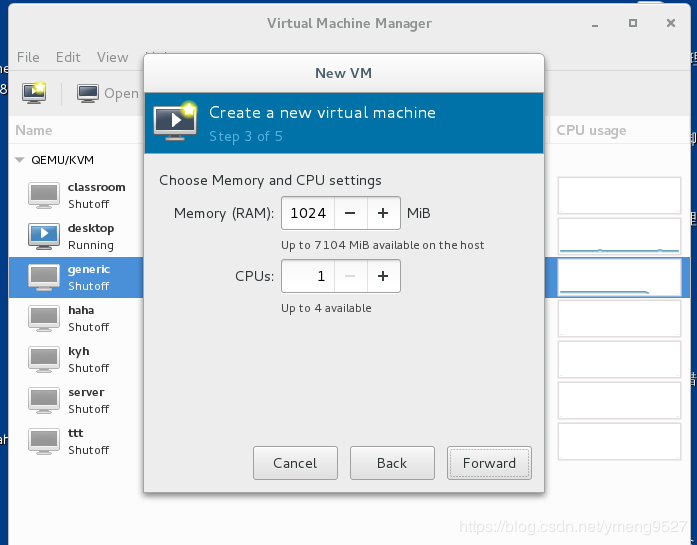Increase CPUs count with plus button
Viewport: 697px width, 545px height.
coord(383,276)
